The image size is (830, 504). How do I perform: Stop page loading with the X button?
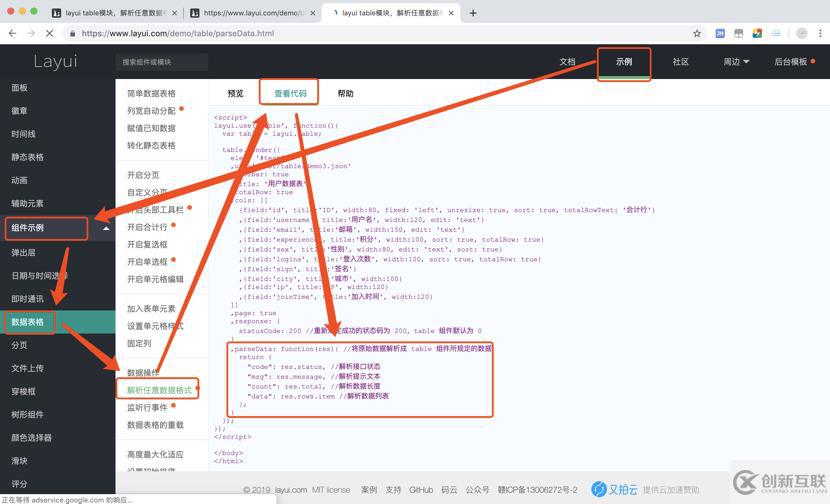pos(49,33)
